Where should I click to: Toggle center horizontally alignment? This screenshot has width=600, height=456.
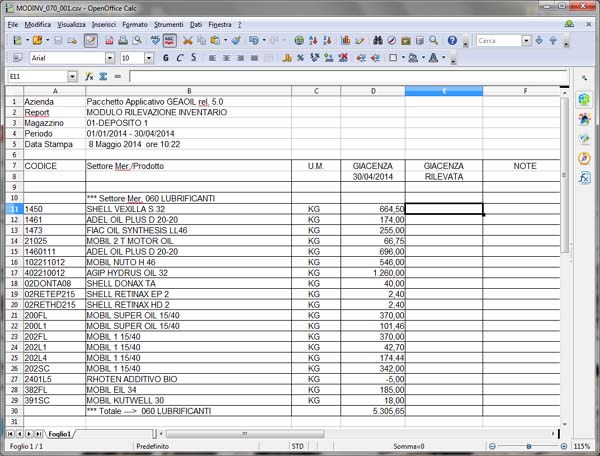pos(226,58)
